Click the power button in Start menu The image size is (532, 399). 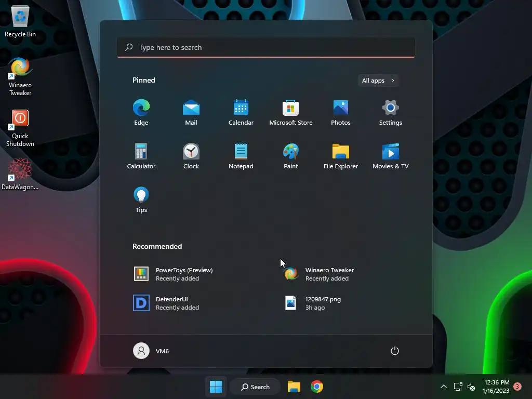tap(395, 351)
